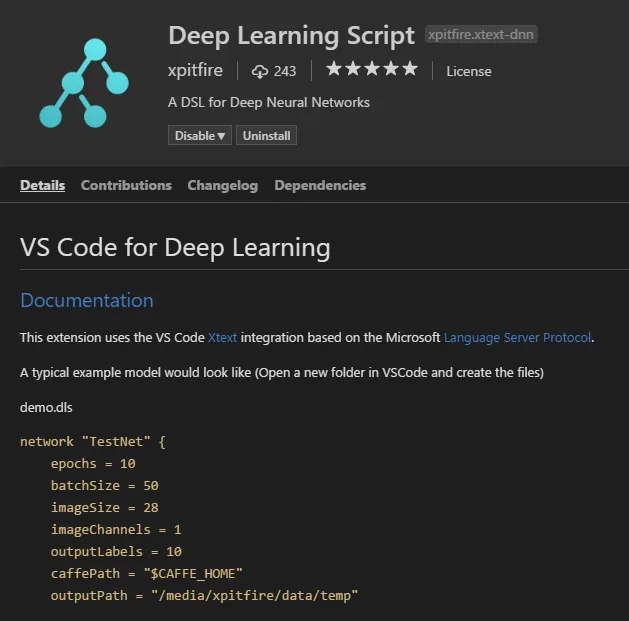This screenshot has height=621, width=629.
Task: Click the 'imageSize = 28' code line
Action: [105, 508]
